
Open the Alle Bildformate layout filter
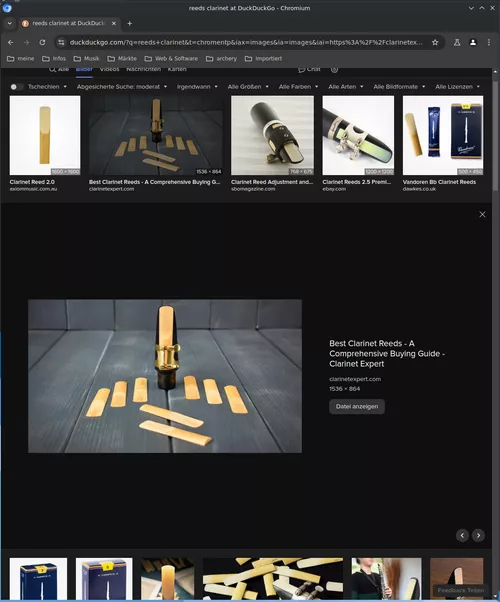point(399,87)
